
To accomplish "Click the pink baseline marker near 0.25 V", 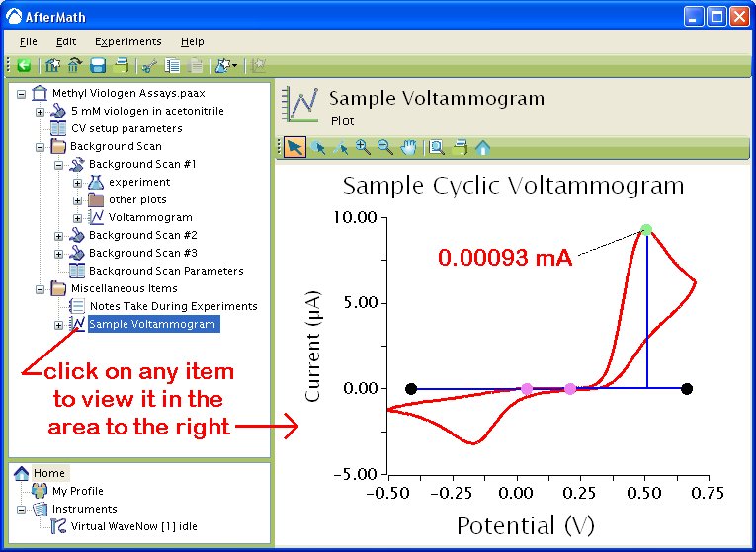I will coord(570,389).
